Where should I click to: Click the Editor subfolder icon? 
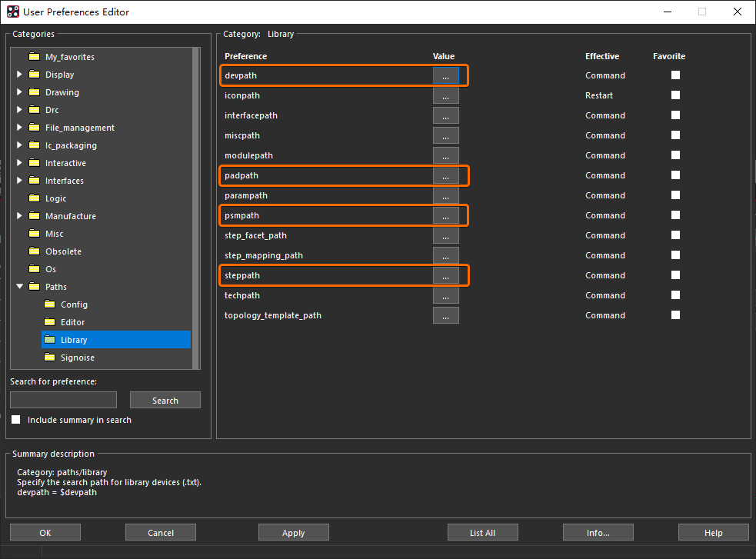coord(49,322)
